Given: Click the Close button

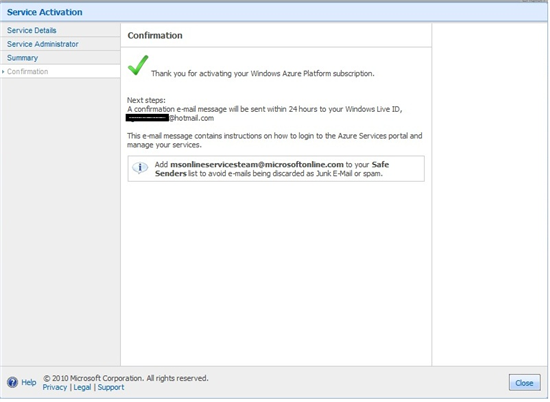Looking at the screenshot, I should tap(524, 383).
